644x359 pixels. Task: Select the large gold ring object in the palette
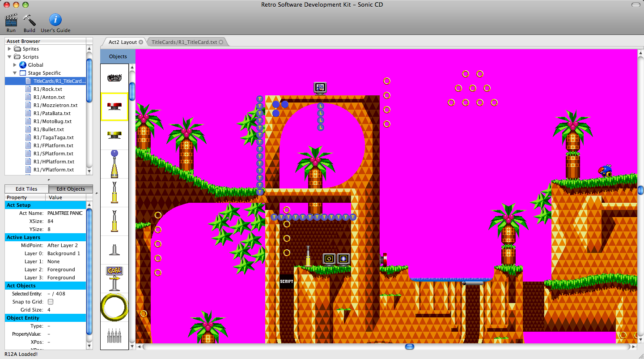114,307
